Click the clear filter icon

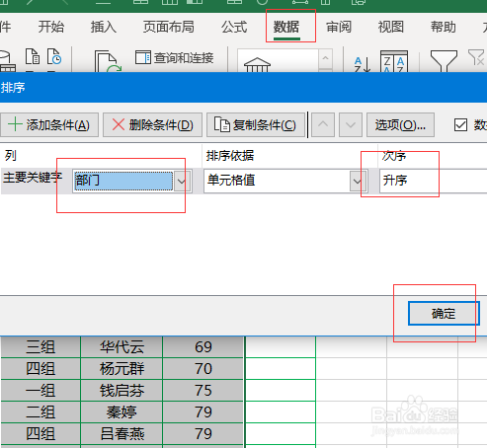pos(477,57)
